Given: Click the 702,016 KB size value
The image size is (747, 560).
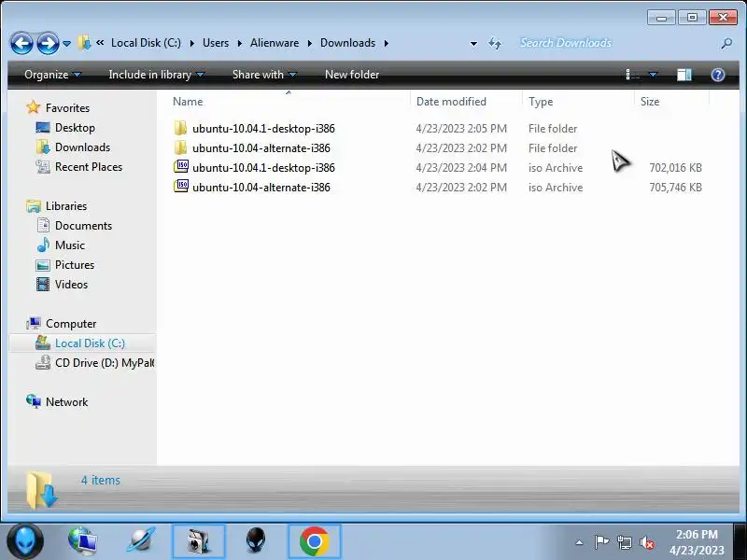Looking at the screenshot, I should [675, 168].
